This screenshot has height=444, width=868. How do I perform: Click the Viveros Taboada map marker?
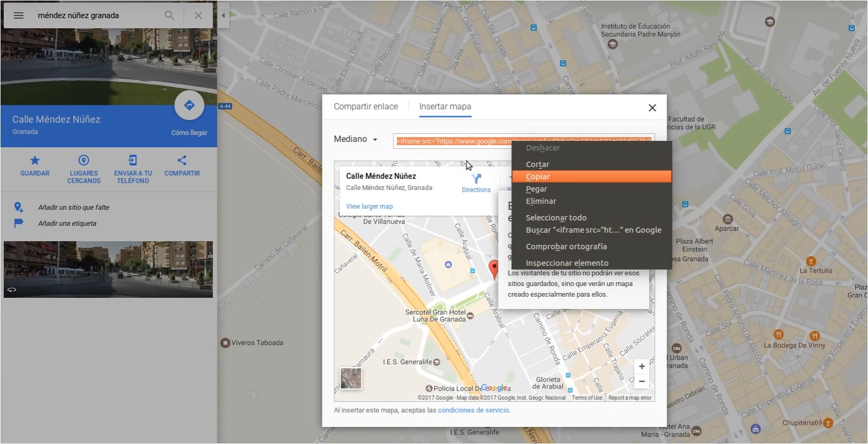point(225,343)
